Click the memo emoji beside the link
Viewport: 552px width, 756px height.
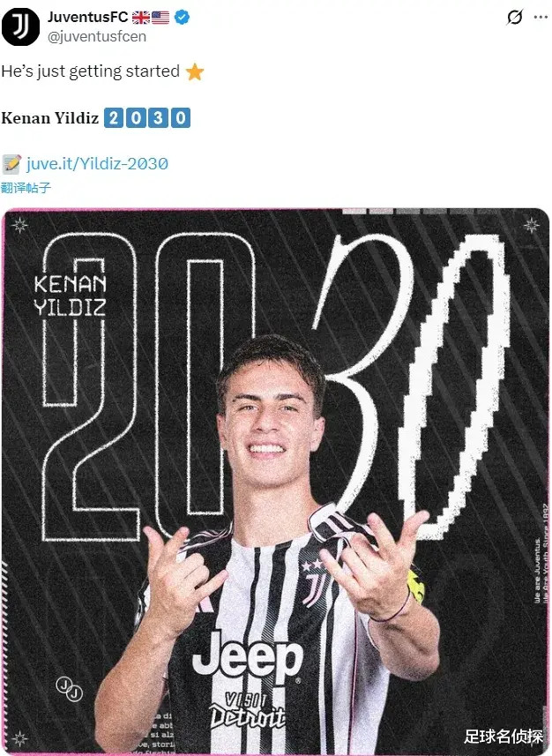point(11,164)
